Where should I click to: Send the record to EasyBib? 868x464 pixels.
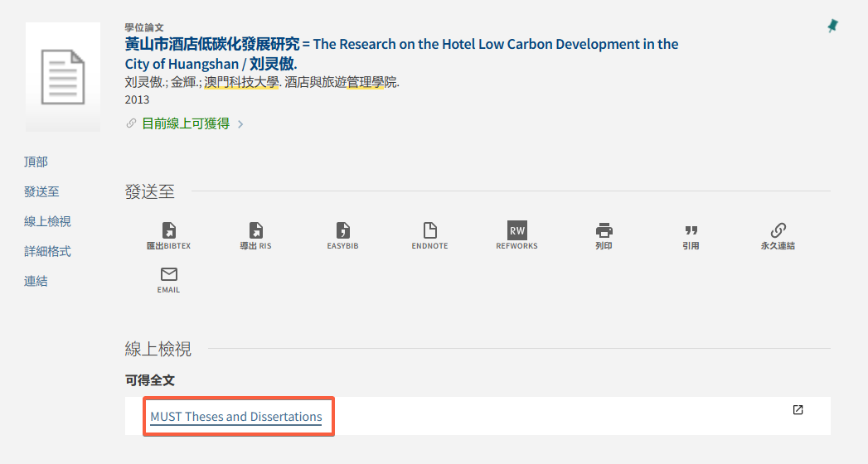point(342,231)
